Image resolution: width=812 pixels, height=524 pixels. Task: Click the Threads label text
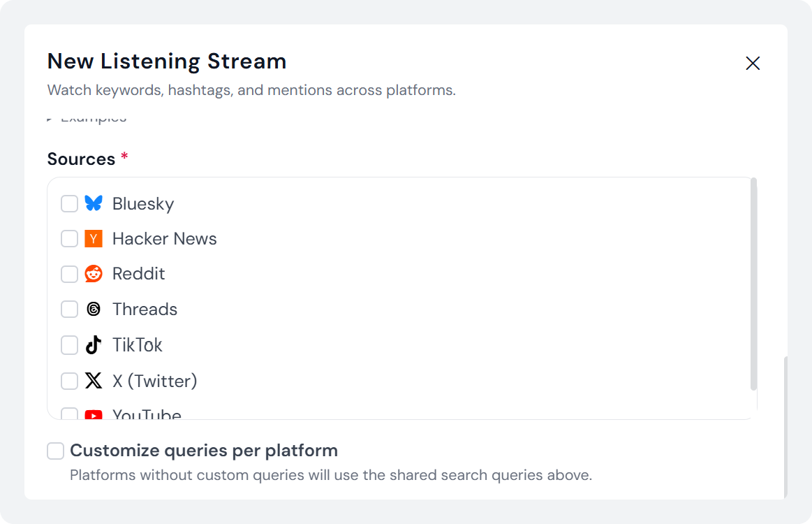pos(145,310)
